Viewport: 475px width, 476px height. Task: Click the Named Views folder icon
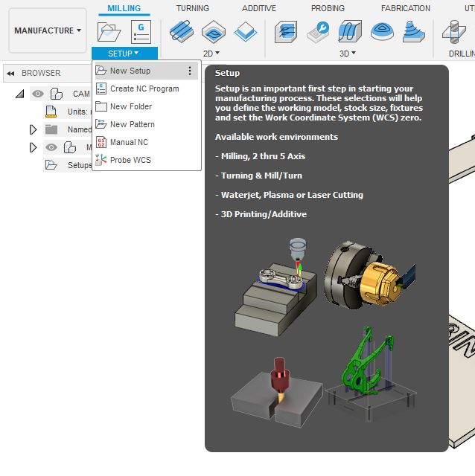[51, 129]
